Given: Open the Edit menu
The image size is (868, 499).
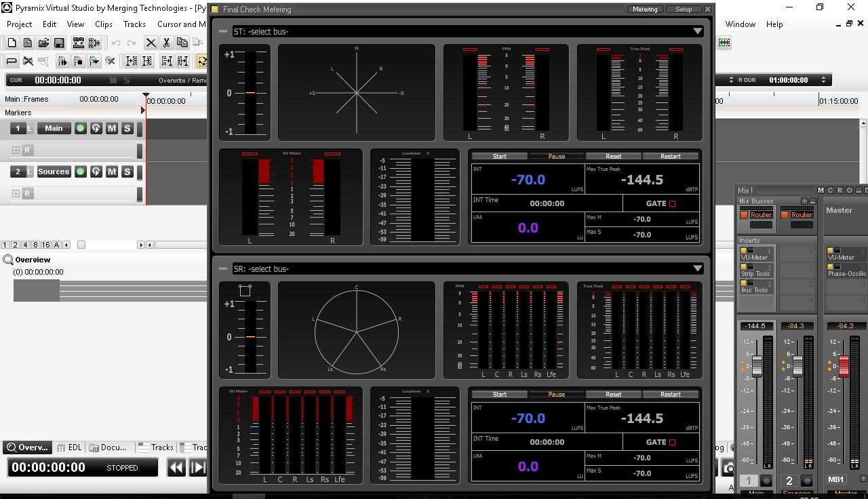Looking at the screenshot, I should (50, 24).
